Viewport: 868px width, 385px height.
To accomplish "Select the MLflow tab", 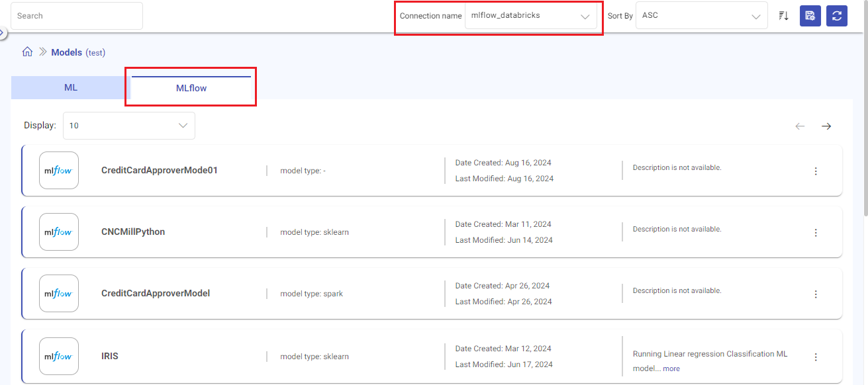I will (x=190, y=87).
